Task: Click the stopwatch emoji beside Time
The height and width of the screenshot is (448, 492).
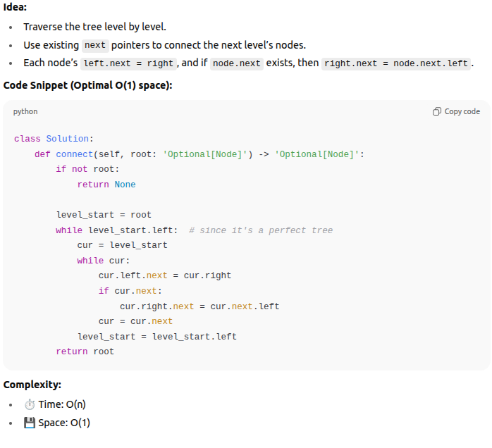Action: tap(29, 404)
